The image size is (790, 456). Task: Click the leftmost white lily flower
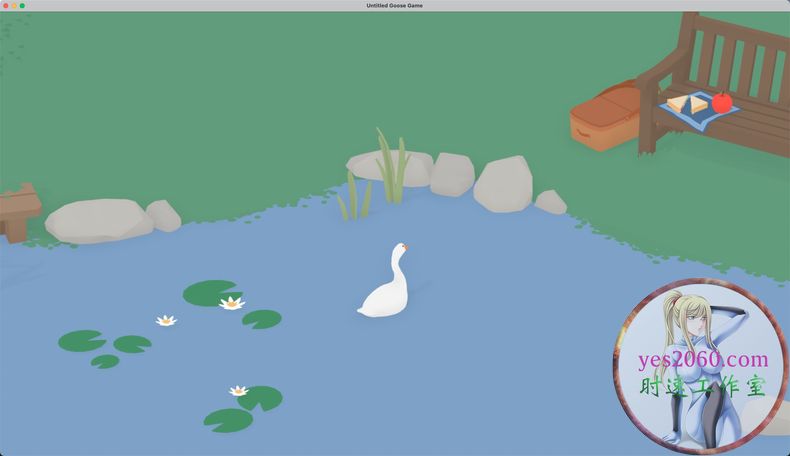pos(166,320)
